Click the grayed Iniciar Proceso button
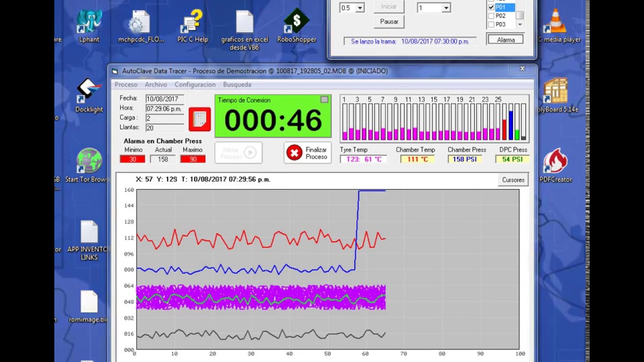The width and height of the screenshot is (644, 362). click(x=238, y=153)
